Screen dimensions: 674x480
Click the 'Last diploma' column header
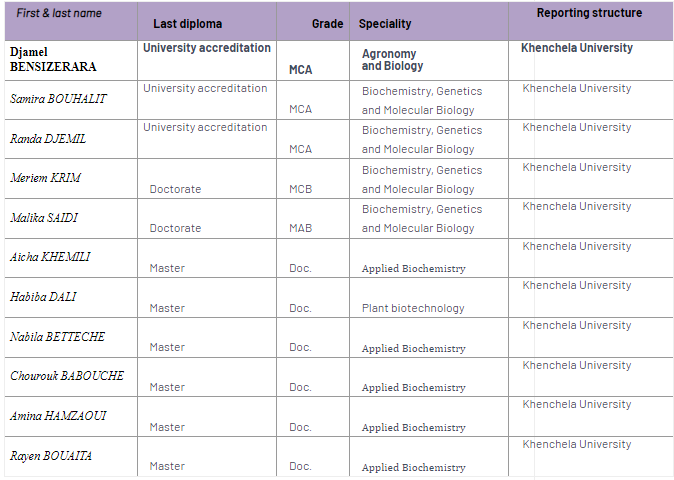click(188, 23)
